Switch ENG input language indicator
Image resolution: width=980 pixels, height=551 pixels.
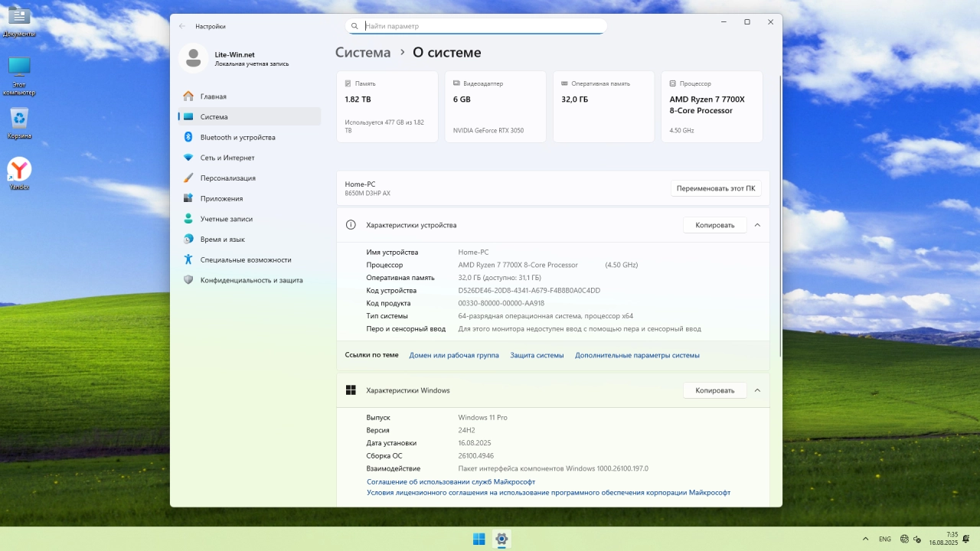(884, 539)
